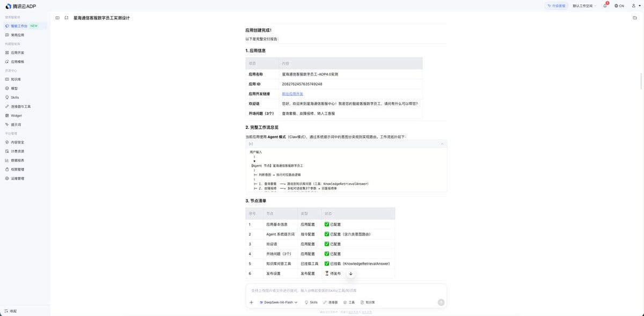Click the application ID 2082762457635749248
The height and width of the screenshot is (316, 644).
[x=302, y=84]
